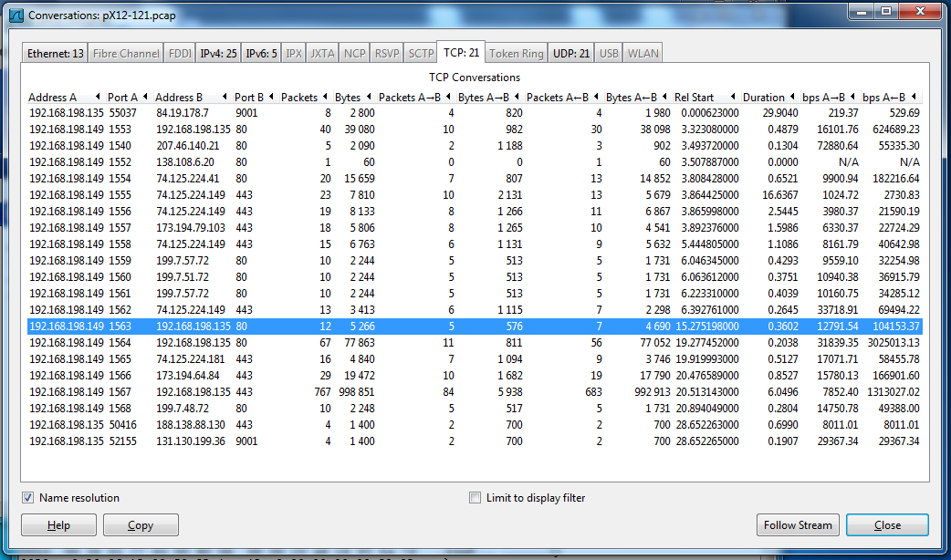Enable Limit to display filter
The height and width of the screenshot is (560, 951).
pyautogui.click(x=475, y=498)
